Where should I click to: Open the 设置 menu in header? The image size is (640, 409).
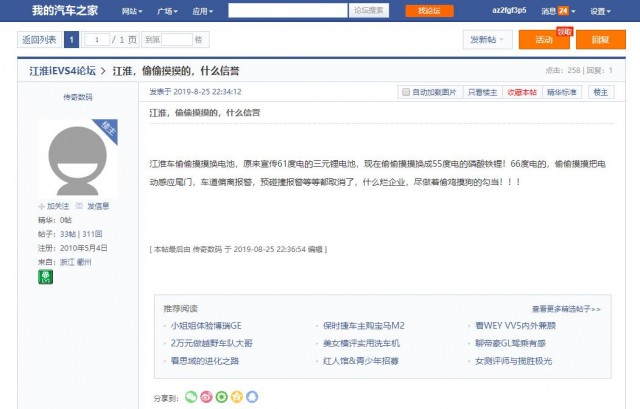tap(600, 11)
